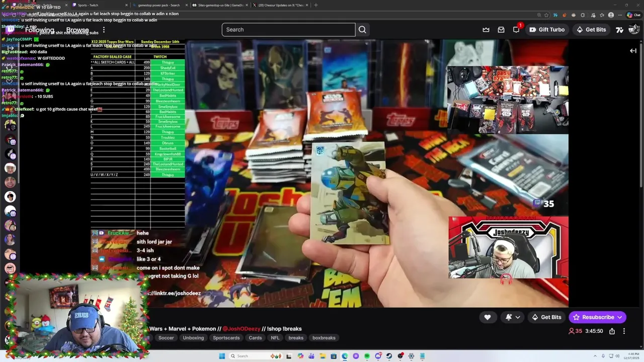Open notification bell dropdown for channel

(x=512, y=317)
